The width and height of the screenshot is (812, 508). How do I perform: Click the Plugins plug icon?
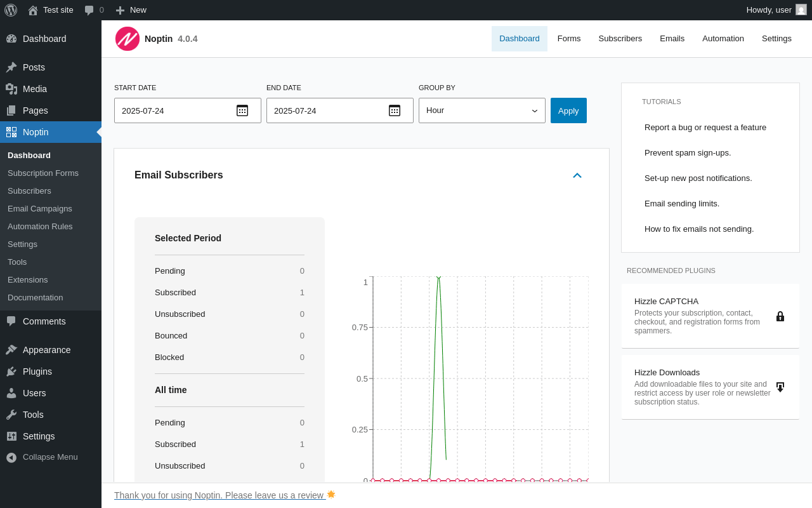point(11,371)
